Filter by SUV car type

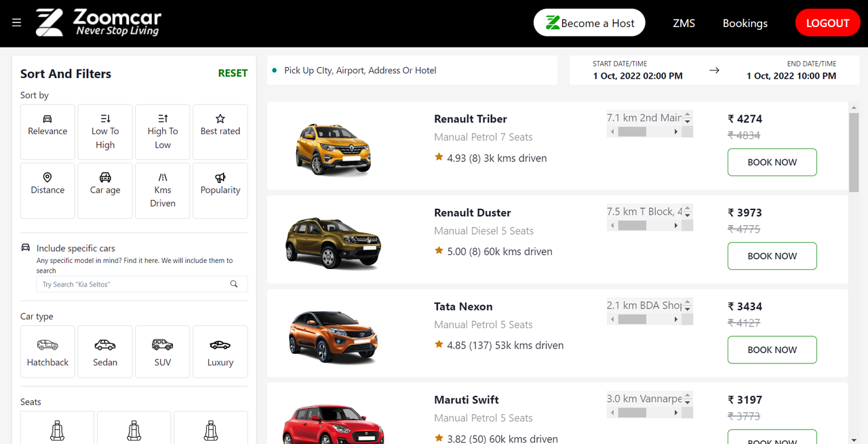163,351
